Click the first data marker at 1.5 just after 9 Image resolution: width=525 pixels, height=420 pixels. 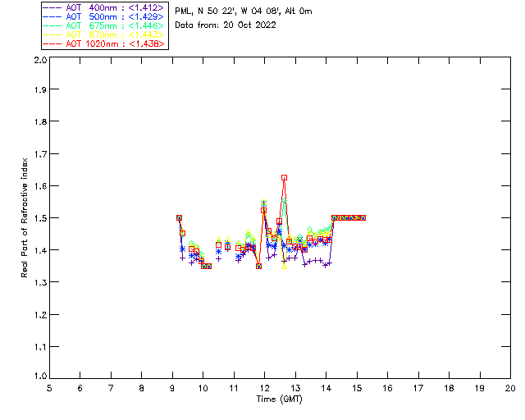[x=179, y=217]
